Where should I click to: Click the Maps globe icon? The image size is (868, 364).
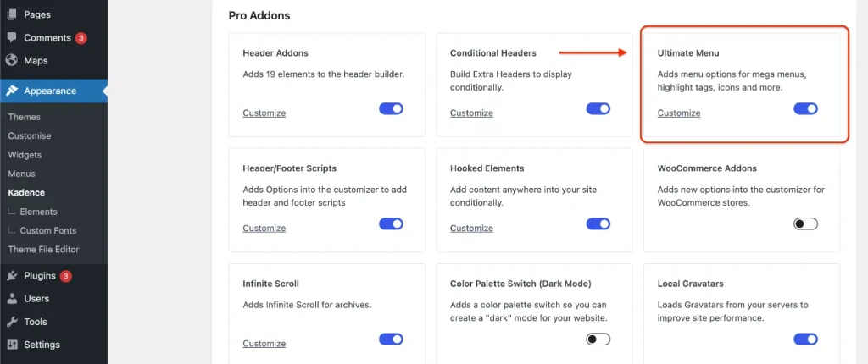click(12, 60)
